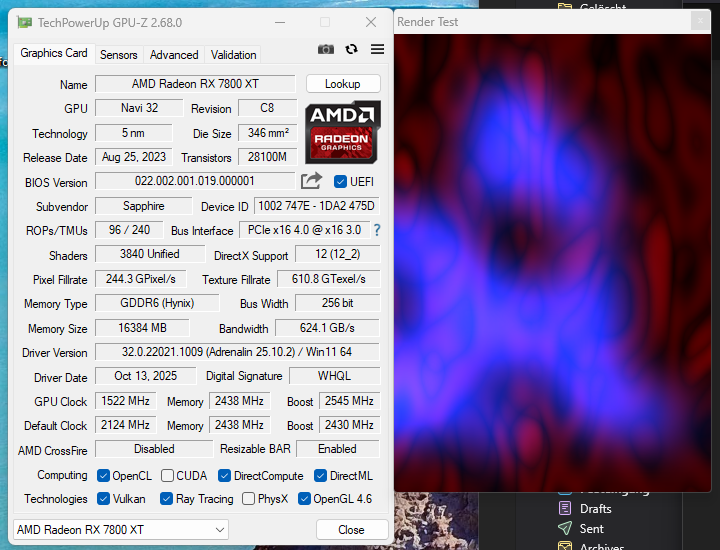Viewport: 720px width, 550px height.
Task: Click the Device ID field 1002 747E - 1DA2 475D
Action: (316, 206)
